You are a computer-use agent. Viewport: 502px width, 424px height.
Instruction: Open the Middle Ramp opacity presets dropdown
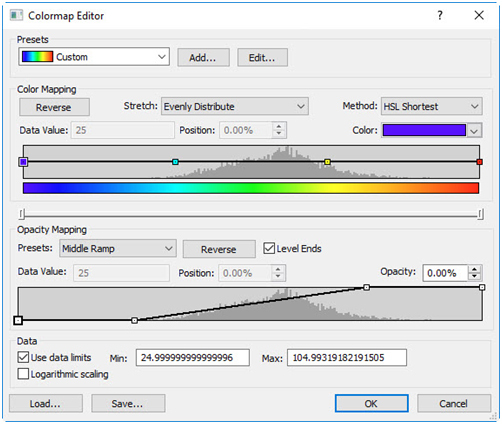[118, 248]
